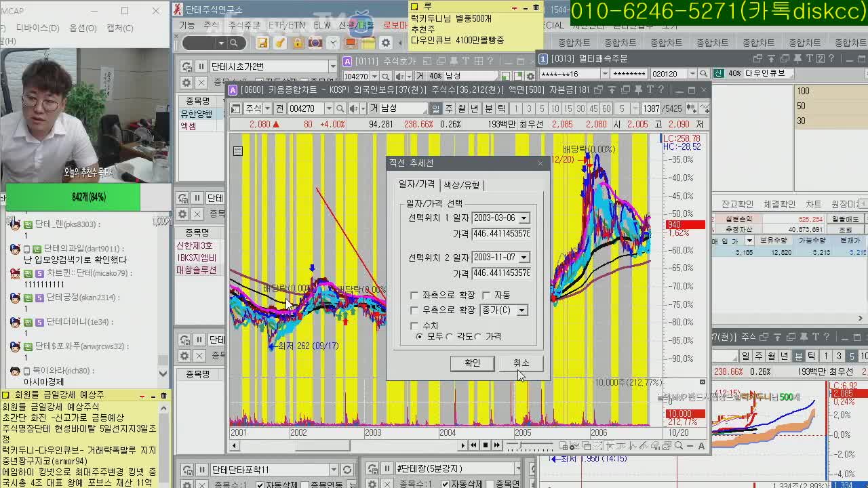Image resolution: width=868 pixels, height=488 pixels.
Task: Expand the 종가(C) price type dropdown
Action: click(x=521, y=310)
